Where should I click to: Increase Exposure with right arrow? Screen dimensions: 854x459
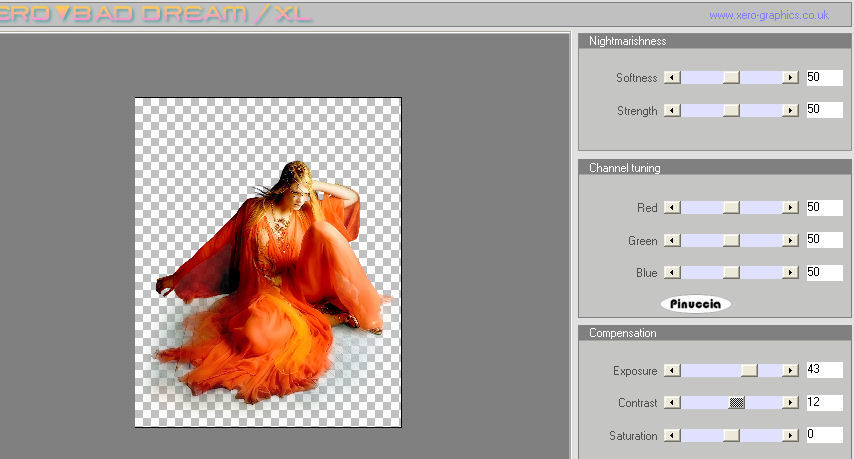pos(790,370)
